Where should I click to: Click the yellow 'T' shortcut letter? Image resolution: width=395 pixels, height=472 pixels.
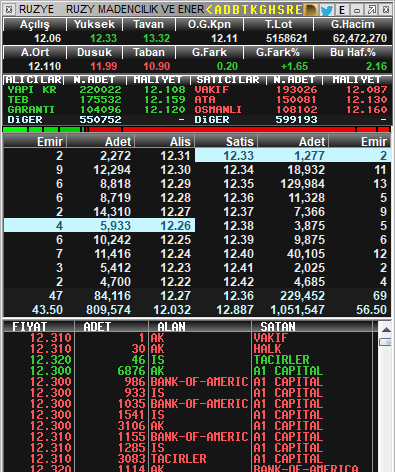coord(245,10)
